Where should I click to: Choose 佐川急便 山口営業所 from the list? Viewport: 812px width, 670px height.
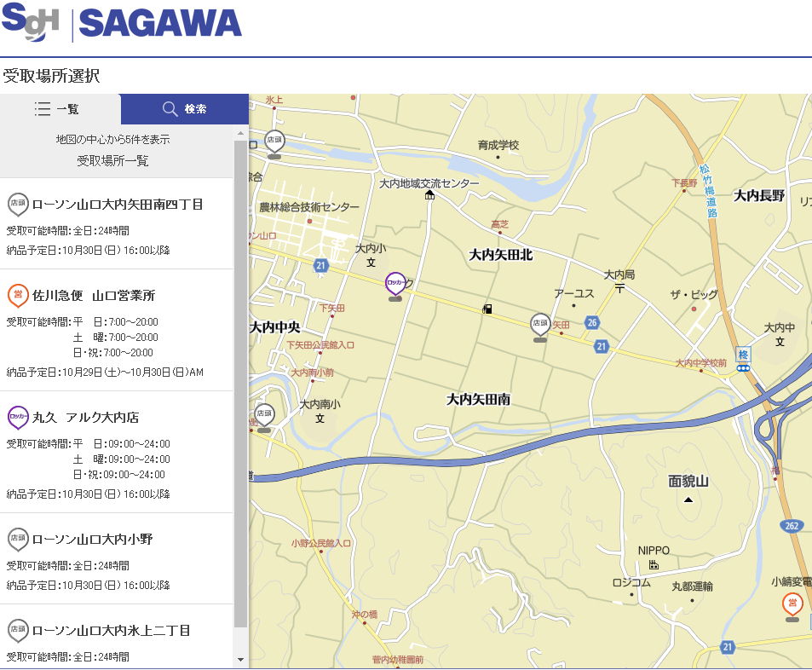pyautogui.click(x=94, y=296)
